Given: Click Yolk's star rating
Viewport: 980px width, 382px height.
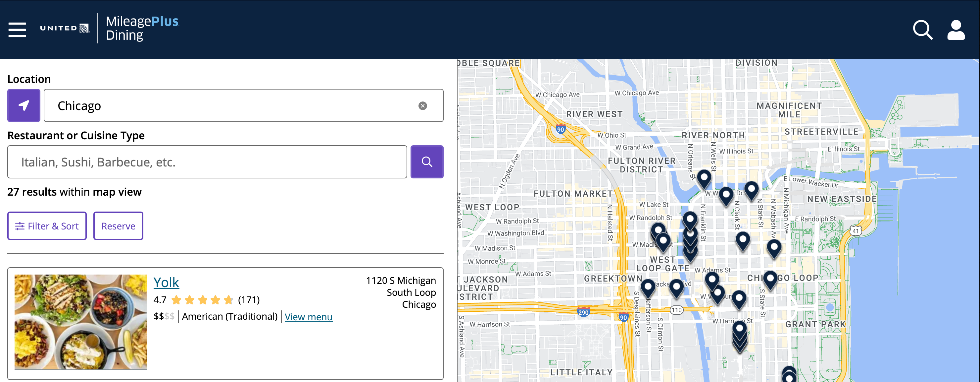Looking at the screenshot, I should [x=203, y=300].
